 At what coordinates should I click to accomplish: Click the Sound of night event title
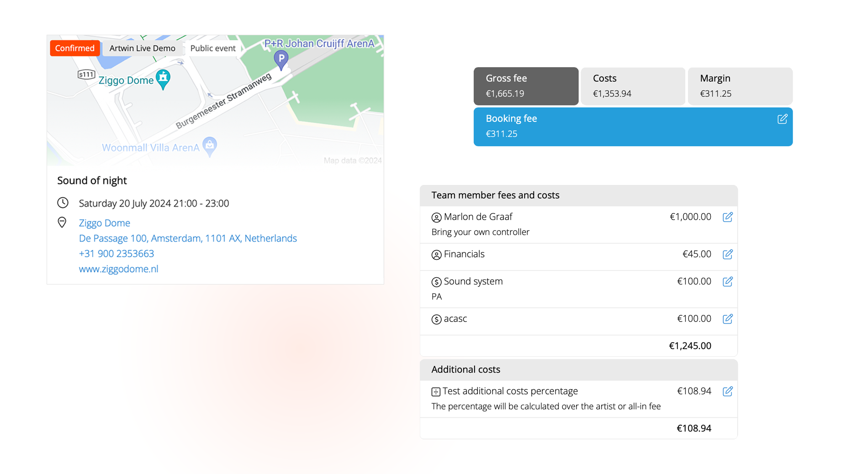point(92,180)
